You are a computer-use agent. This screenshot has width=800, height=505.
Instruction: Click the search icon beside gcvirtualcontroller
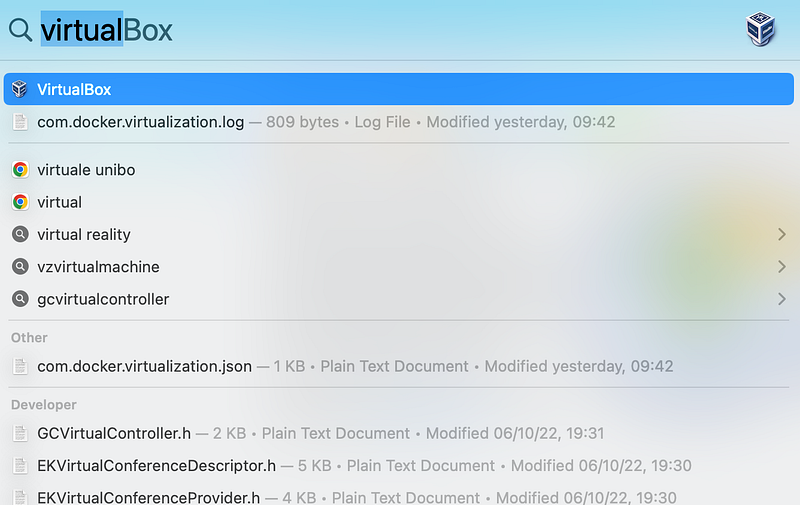pyautogui.click(x=20, y=299)
